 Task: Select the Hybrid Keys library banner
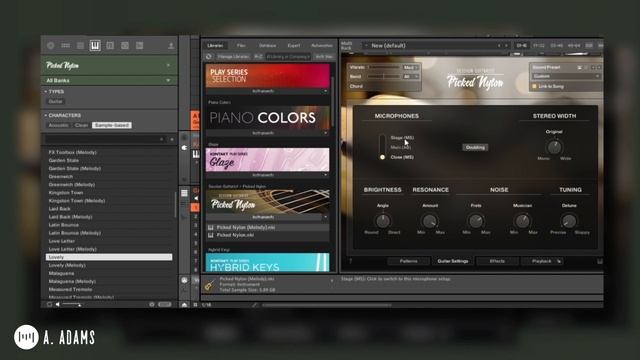pyautogui.click(x=268, y=263)
